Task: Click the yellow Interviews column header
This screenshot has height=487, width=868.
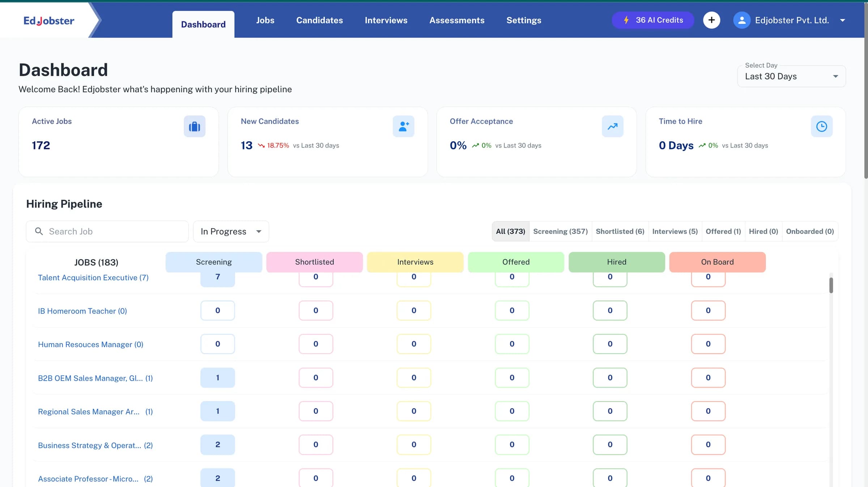Action: 415,262
